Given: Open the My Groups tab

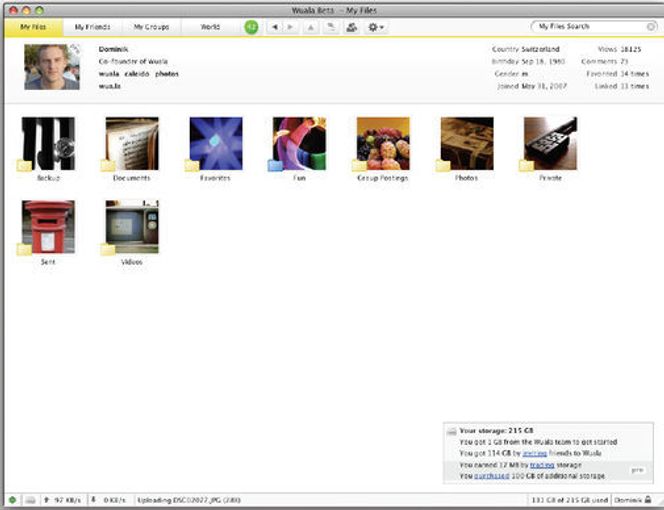Looking at the screenshot, I should (x=151, y=27).
